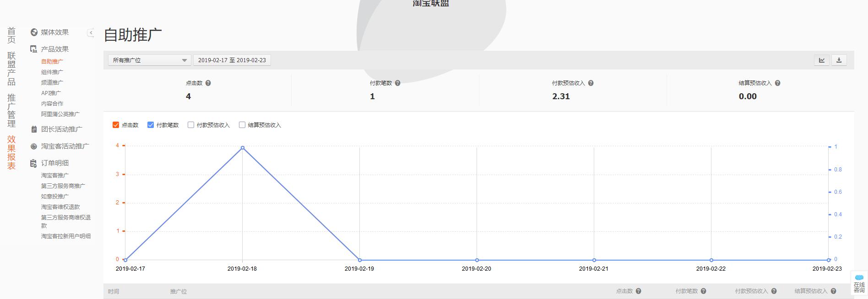
Task: Click help icon next to summary 付款预估收入
Action: coord(591,83)
